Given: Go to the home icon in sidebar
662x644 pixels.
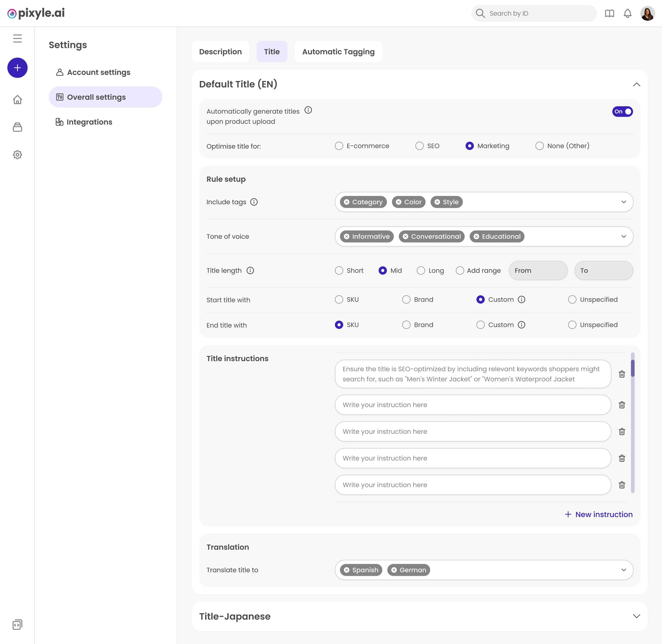Looking at the screenshot, I should (x=17, y=100).
